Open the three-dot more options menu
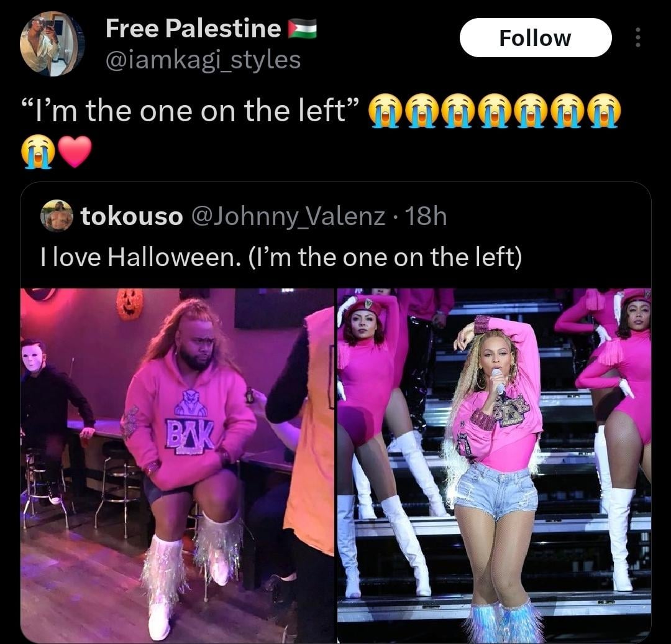Viewport: 671px width, 644px height. (x=637, y=38)
